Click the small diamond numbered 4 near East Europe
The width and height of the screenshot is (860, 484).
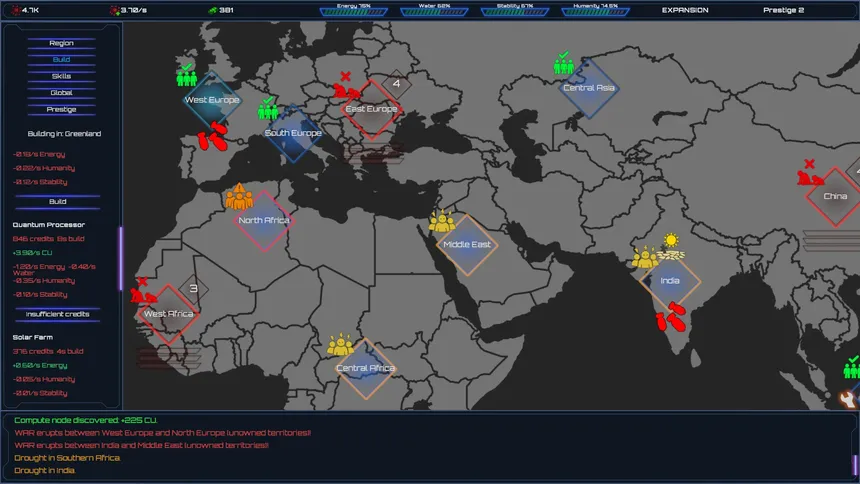click(x=396, y=84)
